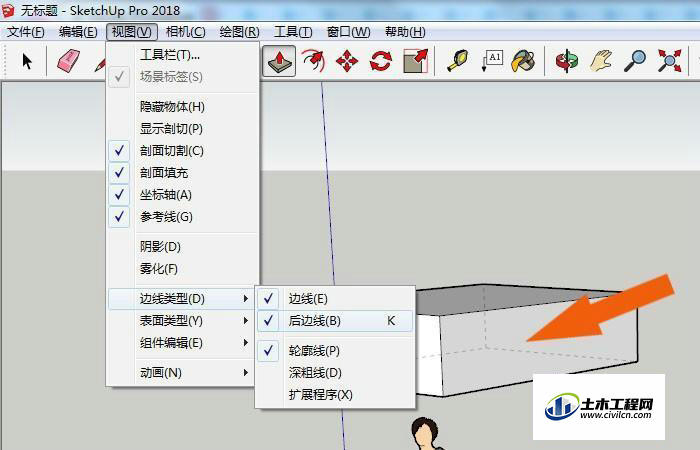Choose the Zoom magnifier tool
This screenshot has height=450, width=700.
(x=635, y=61)
